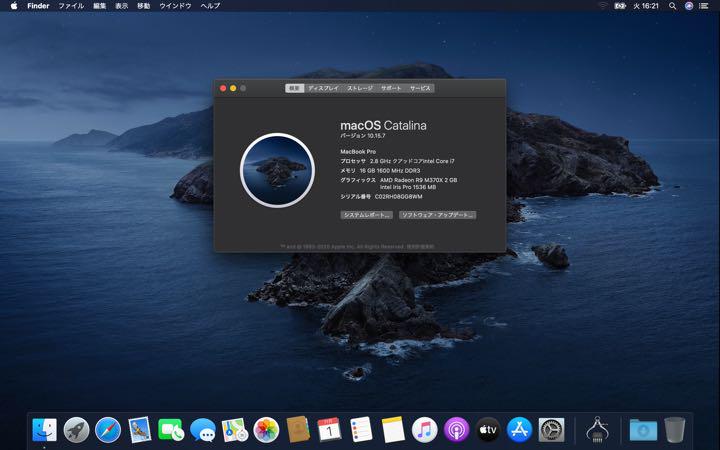Click the clock showing 火 16:21
The image size is (720, 450).
(x=646, y=6)
